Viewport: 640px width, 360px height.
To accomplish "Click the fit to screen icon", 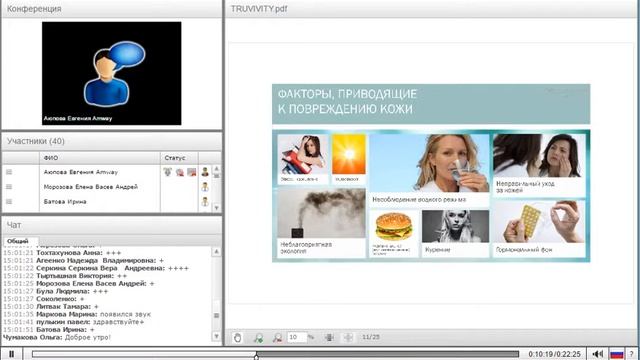I will tap(348, 337).
